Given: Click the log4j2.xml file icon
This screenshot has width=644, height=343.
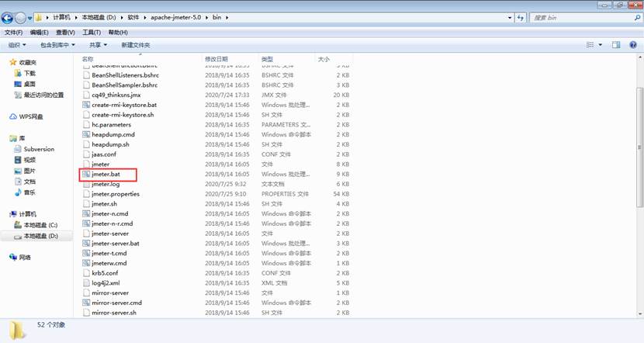Looking at the screenshot, I should [x=86, y=283].
